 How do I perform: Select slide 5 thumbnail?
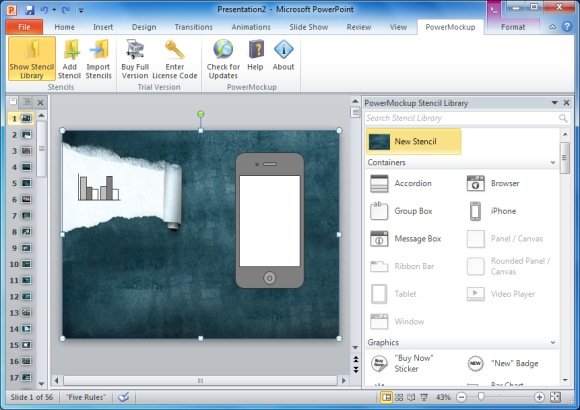click(x=27, y=183)
